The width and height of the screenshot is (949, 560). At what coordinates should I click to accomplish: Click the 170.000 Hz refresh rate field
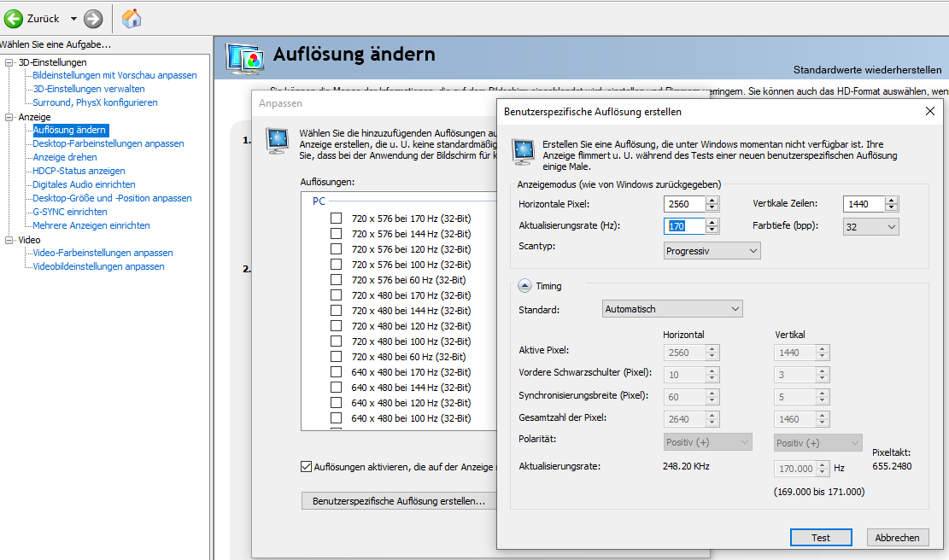[794, 469]
